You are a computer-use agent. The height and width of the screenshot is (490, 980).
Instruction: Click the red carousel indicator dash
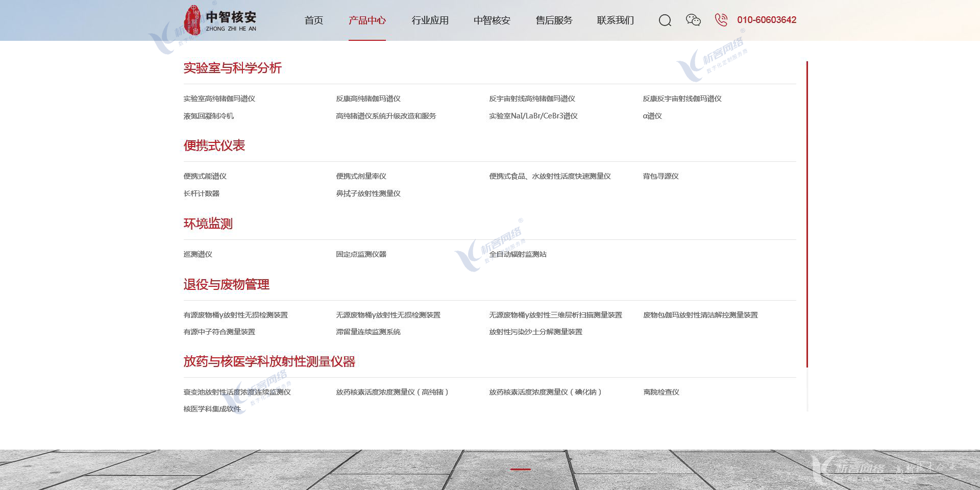click(520, 469)
